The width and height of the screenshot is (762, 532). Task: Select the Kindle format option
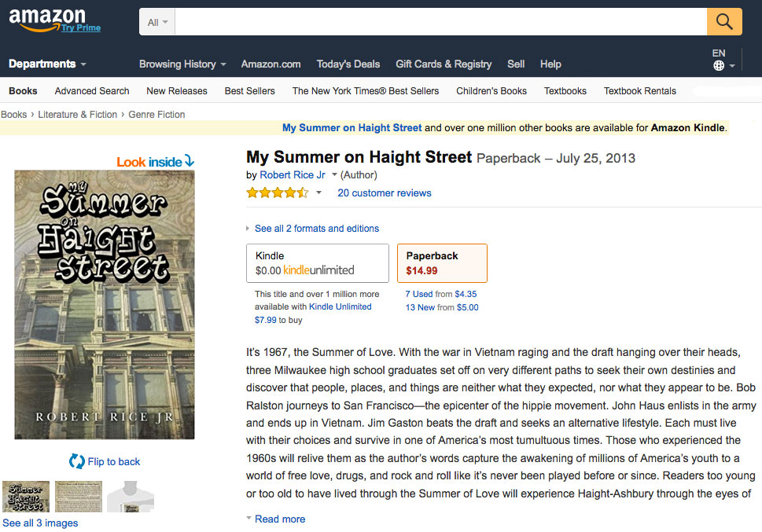pyautogui.click(x=318, y=262)
